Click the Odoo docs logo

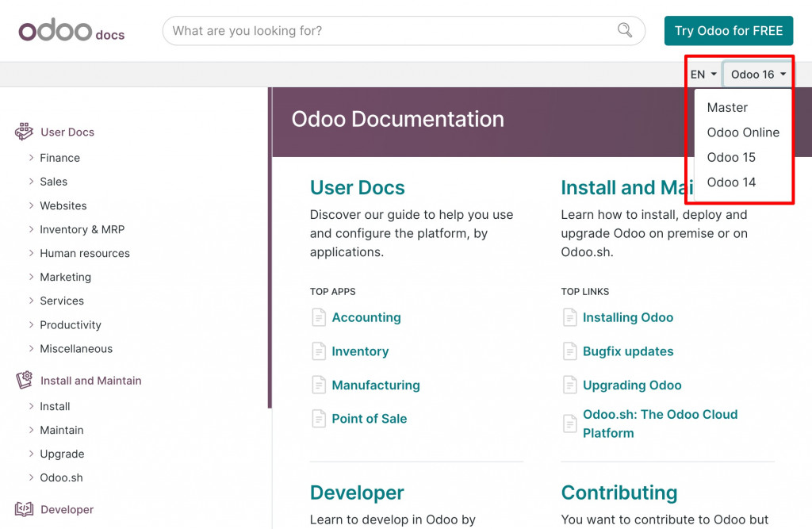tap(71, 31)
